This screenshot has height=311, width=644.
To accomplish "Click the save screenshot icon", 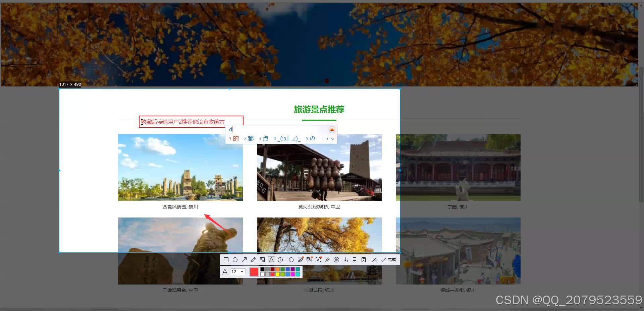I will click(x=345, y=260).
